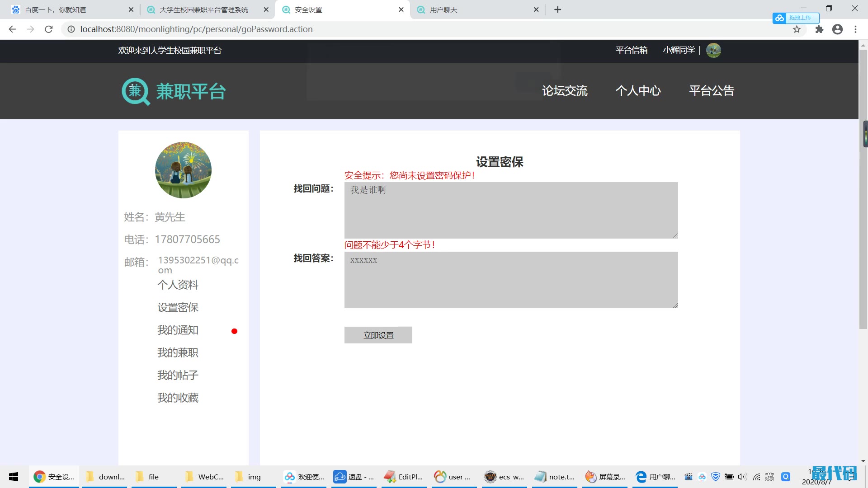The width and height of the screenshot is (868, 488).
Task: Bookmark this page with the star icon
Action: click(797, 29)
